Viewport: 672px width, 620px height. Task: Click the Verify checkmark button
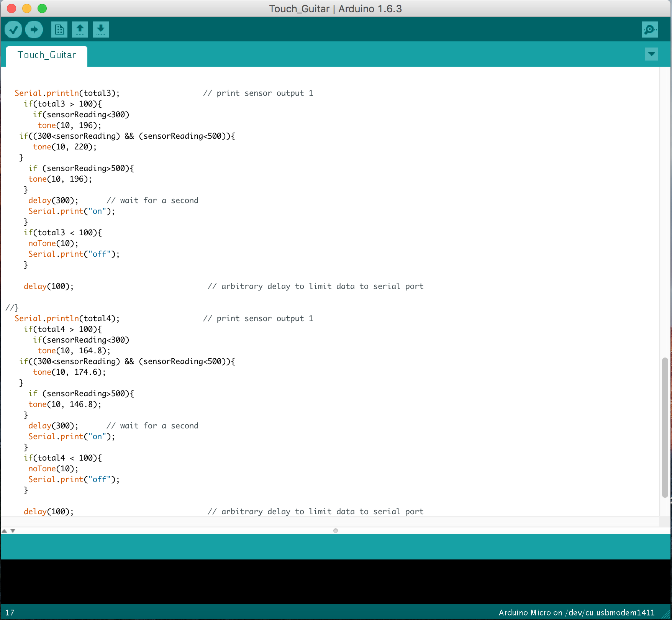coord(13,30)
